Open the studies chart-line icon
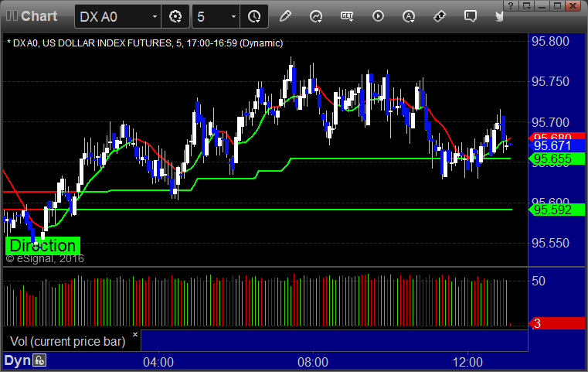Screen dimensions: 588x372 pos(316,16)
